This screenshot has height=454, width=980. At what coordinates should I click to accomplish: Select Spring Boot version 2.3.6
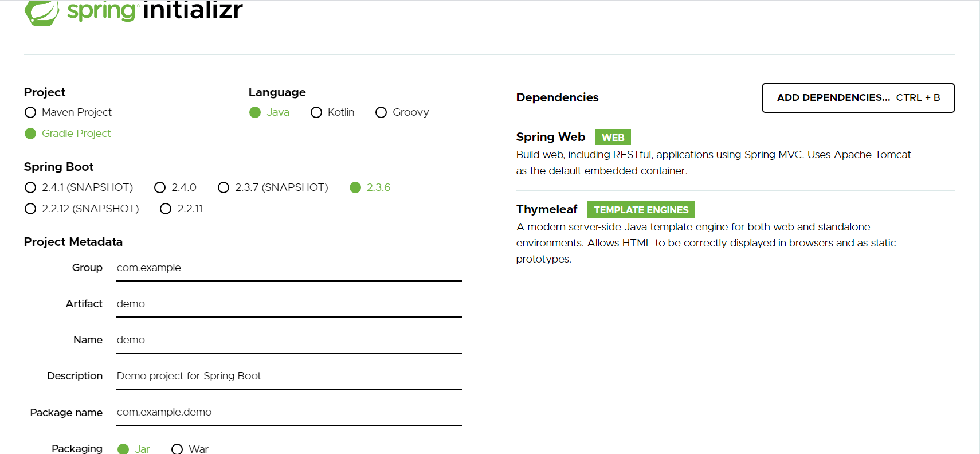(x=355, y=187)
